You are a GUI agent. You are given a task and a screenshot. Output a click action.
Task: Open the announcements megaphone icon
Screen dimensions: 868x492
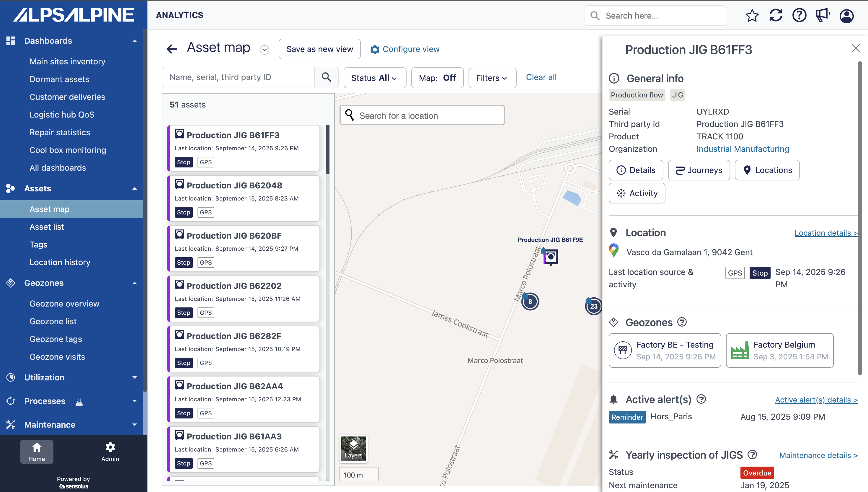coord(823,16)
